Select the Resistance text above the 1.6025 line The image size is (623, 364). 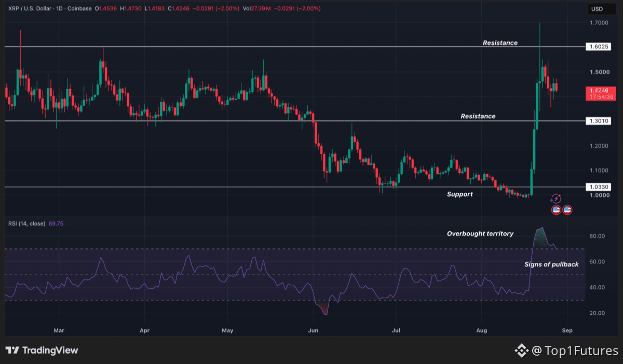tap(500, 43)
